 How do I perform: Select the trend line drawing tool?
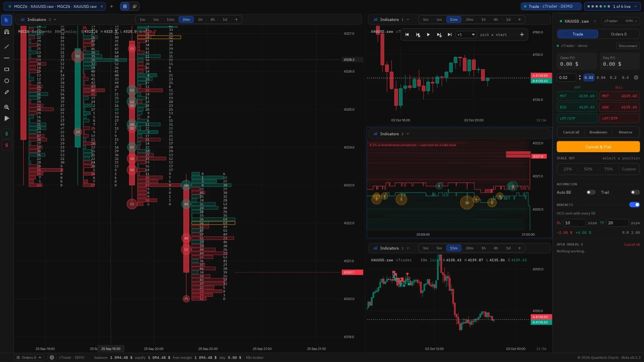[6, 47]
